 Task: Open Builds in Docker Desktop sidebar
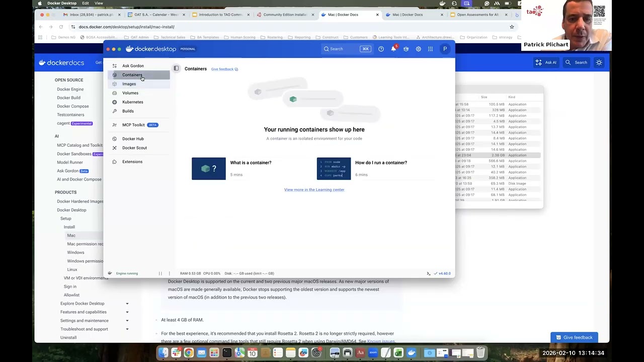pos(128,111)
